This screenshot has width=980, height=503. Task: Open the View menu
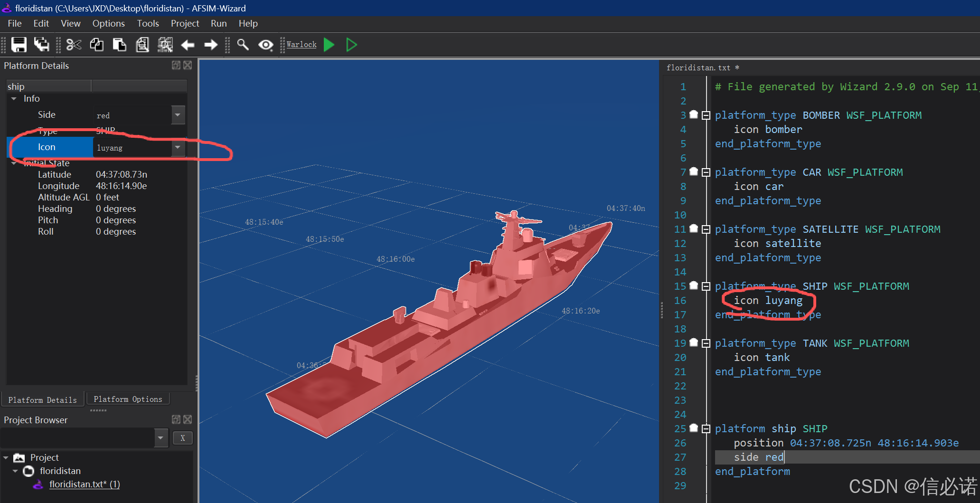tap(71, 23)
